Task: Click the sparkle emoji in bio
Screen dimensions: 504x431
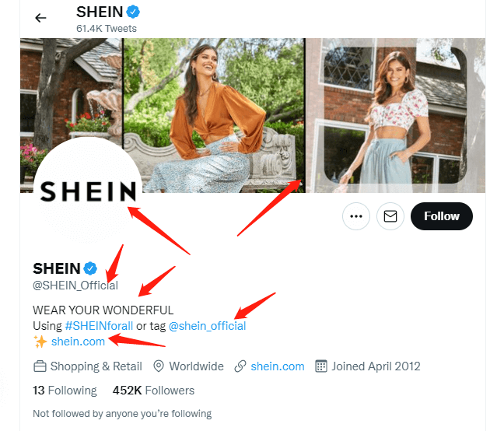Action: (x=40, y=341)
